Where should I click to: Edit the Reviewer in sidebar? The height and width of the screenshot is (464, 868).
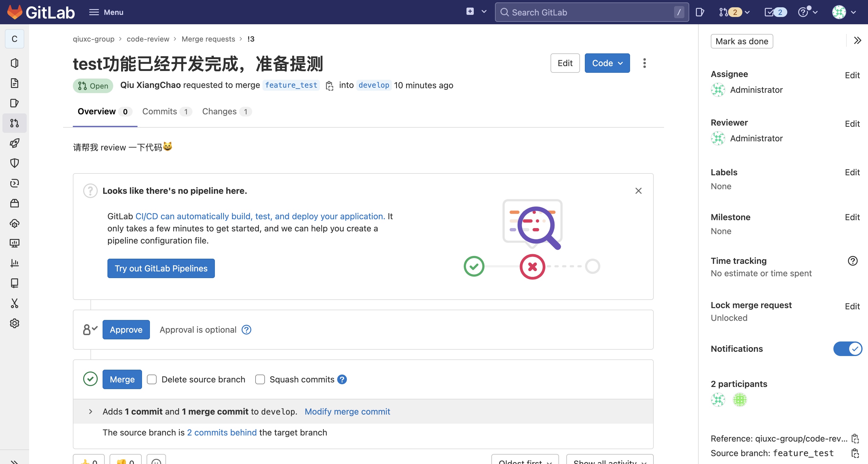pyautogui.click(x=852, y=123)
